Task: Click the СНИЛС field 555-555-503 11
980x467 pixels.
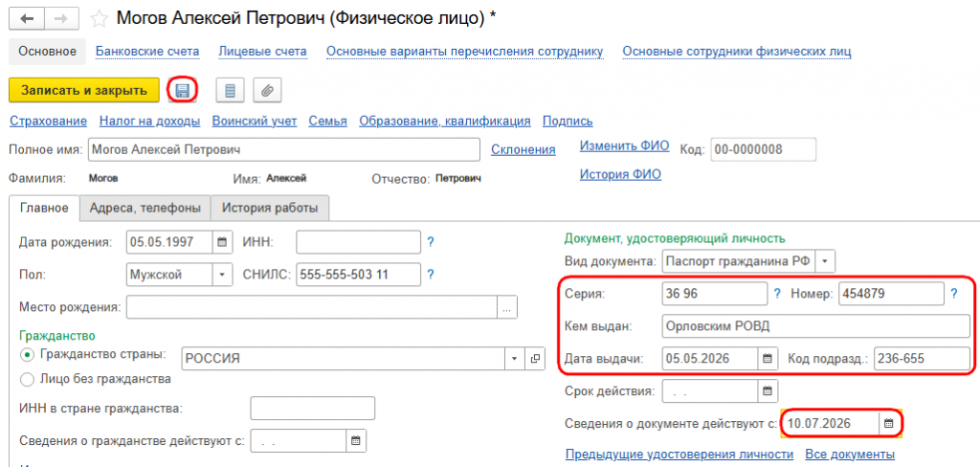Action: 359,275
